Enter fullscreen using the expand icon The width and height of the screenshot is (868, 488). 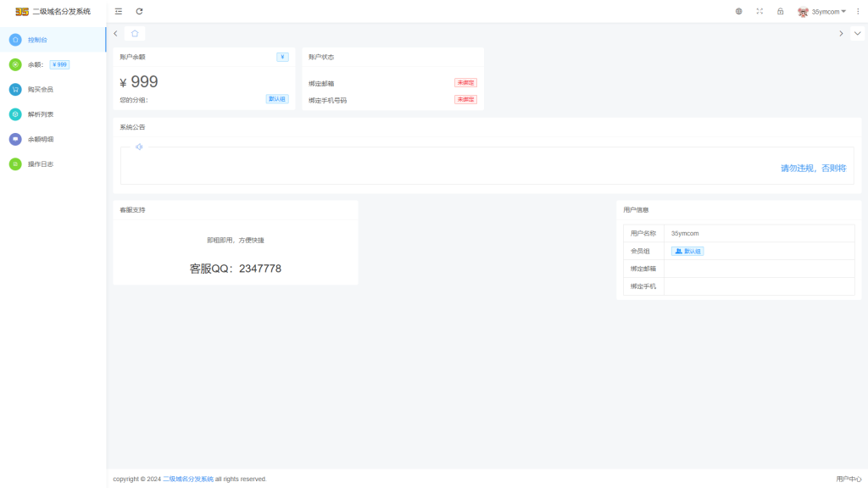(759, 11)
